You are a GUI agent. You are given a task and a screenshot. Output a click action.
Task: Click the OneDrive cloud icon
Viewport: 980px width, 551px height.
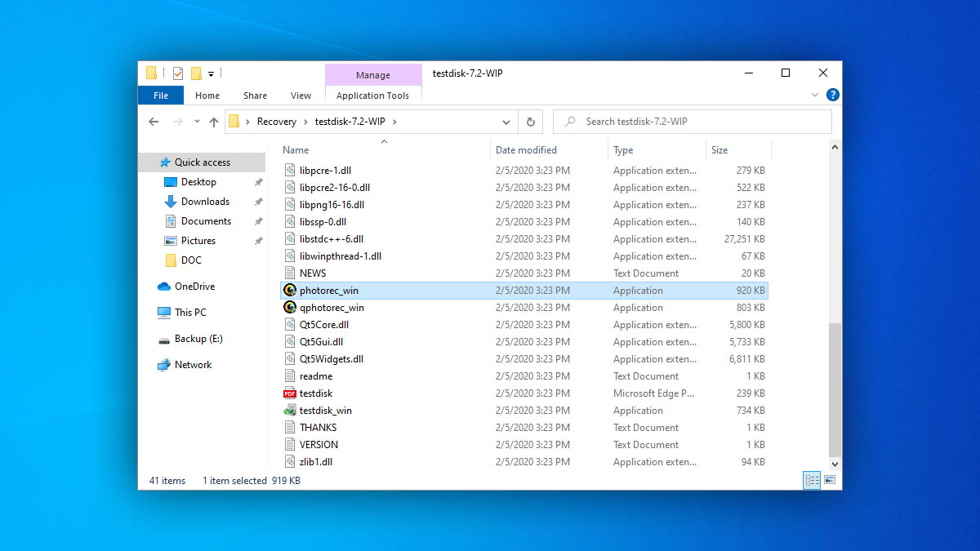pyautogui.click(x=164, y=287)
